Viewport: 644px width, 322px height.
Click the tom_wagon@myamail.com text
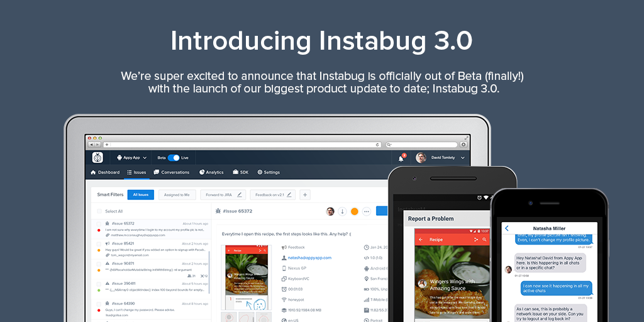[x=130, y=255]
